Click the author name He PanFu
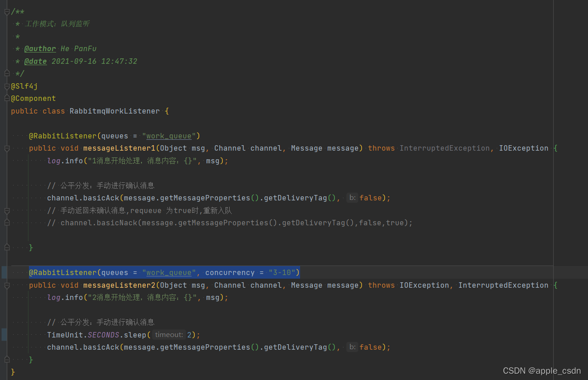The image size is (588, 380). click(79, 49)
